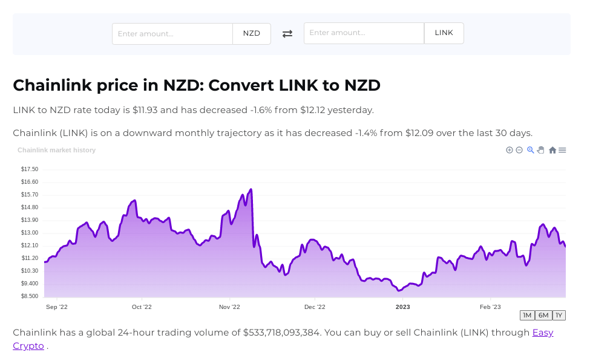Activate the 1Y chart range
The height and width of the screenshot is (364, 590).
click(558, 315)
